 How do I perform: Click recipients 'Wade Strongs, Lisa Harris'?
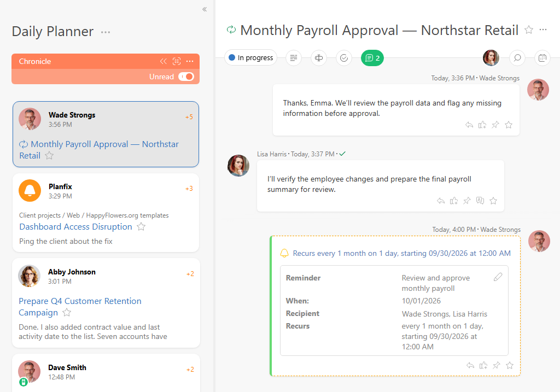click(x=444, y=314)
